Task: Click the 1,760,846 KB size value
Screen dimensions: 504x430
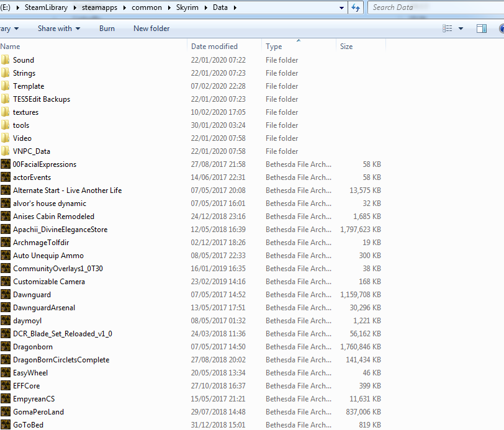Action: coord(361,347)
